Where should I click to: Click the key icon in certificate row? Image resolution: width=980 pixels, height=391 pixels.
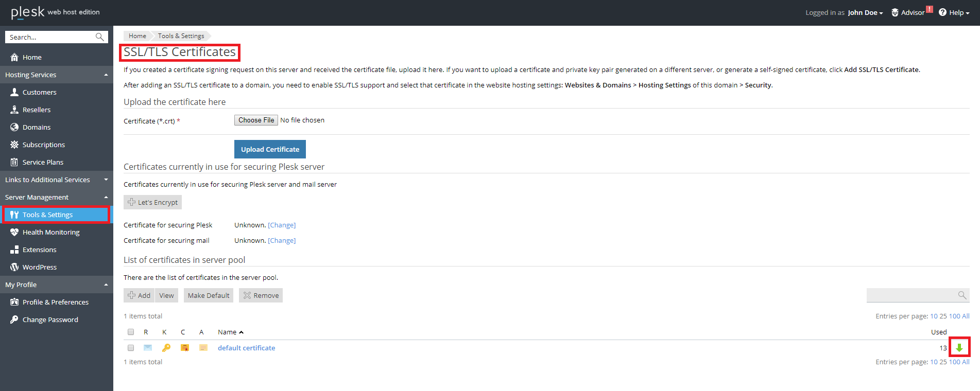(166, 348)
